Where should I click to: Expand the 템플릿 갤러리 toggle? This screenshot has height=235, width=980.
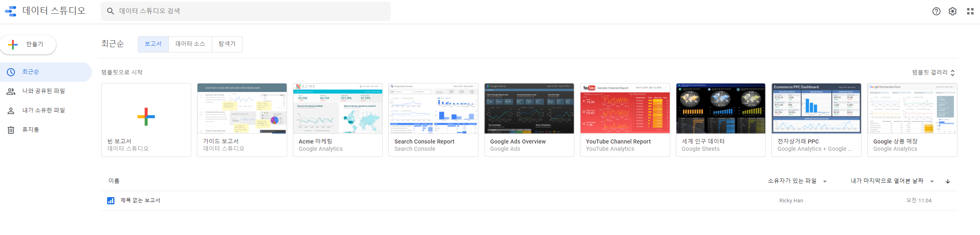(934, 73)
